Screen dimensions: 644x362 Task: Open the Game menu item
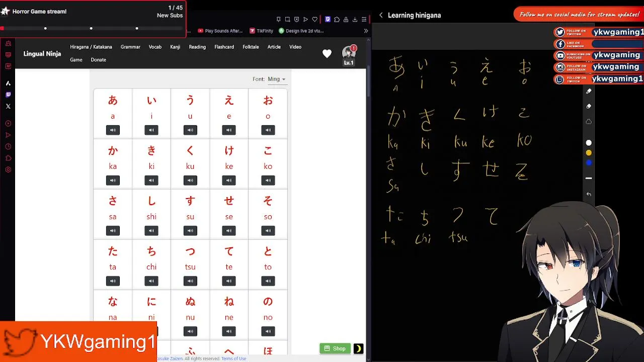click(x=76, y=60)
